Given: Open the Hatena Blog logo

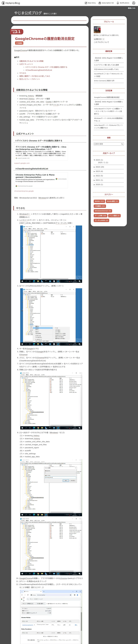Looking at the screenshot, I should tap(11, 3).
